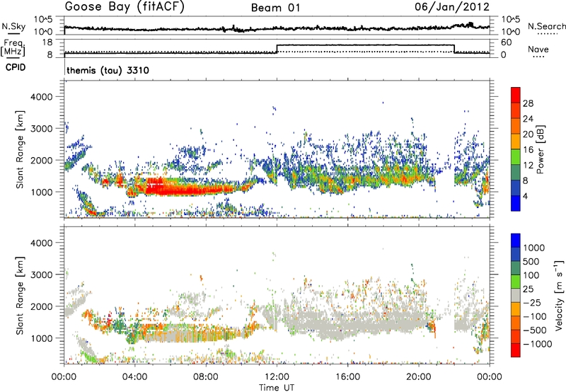Click the "Goose Bay (fitACF)" plot title
Image resolution: width=566 pixels, height=392 pixels.
[125, 7]
